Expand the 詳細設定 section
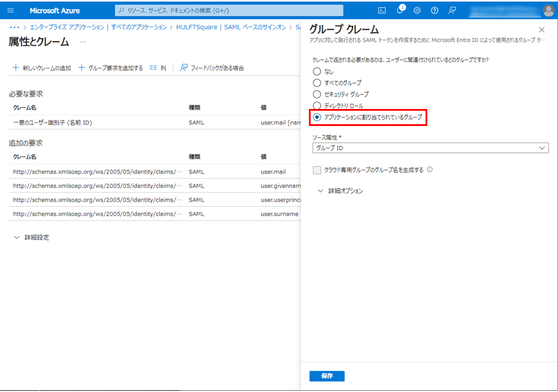This screenshot has height=392, width=558. 32,237
